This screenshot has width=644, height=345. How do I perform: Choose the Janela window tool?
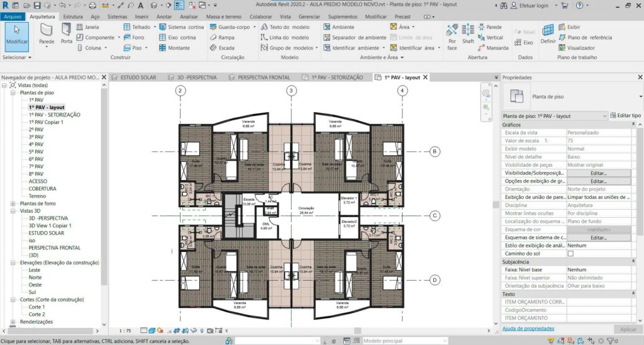click(x=88, y=27)
